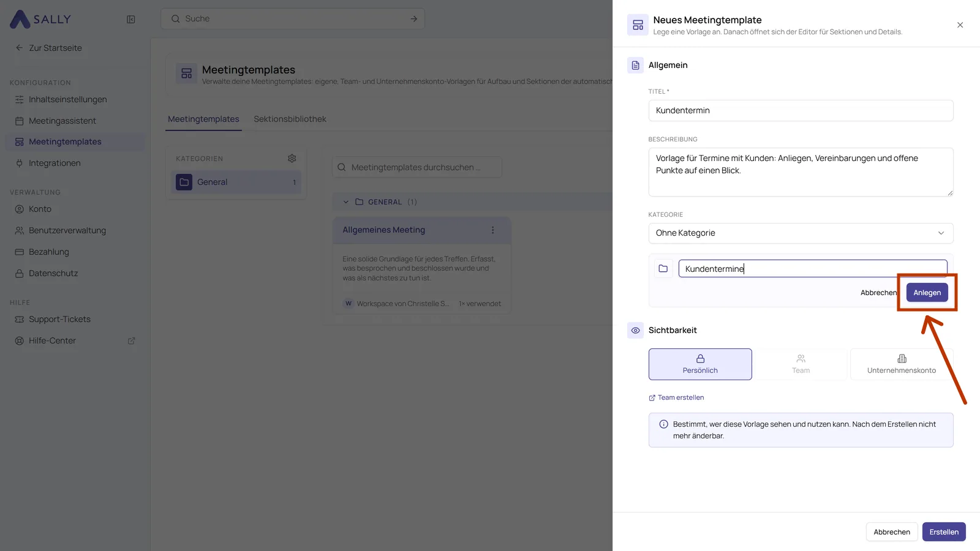Select the General category
The width and height of the screenshot is (980, 551).
coord(236,182)
